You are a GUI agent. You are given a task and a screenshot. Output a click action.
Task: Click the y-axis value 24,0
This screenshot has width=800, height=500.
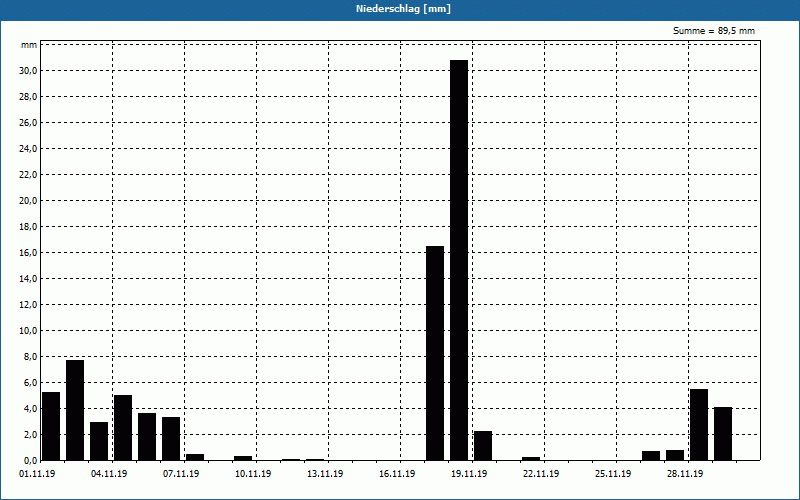[28, 148]
